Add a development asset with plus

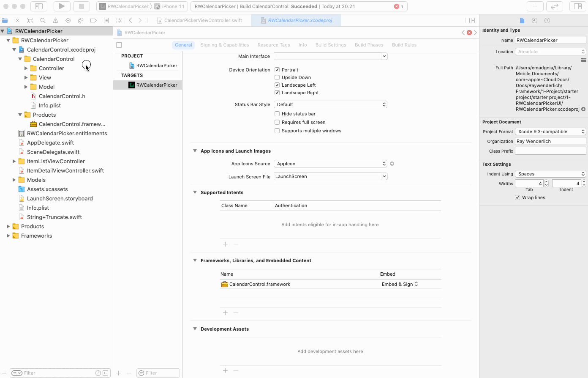pyautogui.click(x=225, y=371)
